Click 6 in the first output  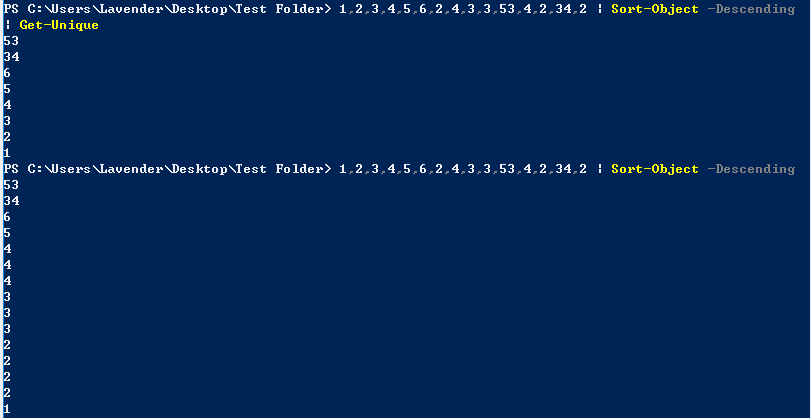pos(7,73)
